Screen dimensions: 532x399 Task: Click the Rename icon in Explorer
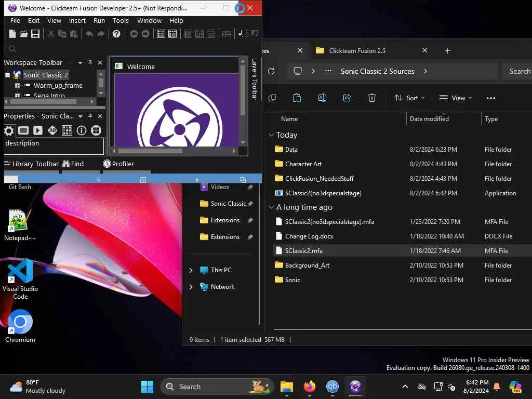click(x=322, y=98)
